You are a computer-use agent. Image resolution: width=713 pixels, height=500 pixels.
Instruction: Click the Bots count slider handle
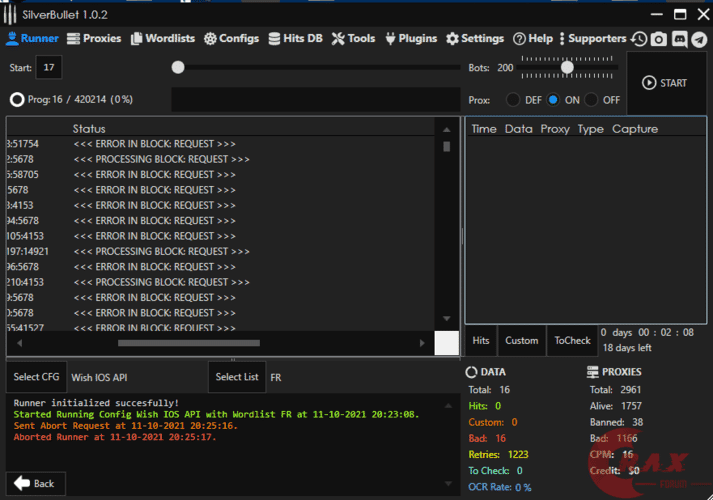click(x=567, y=68)
